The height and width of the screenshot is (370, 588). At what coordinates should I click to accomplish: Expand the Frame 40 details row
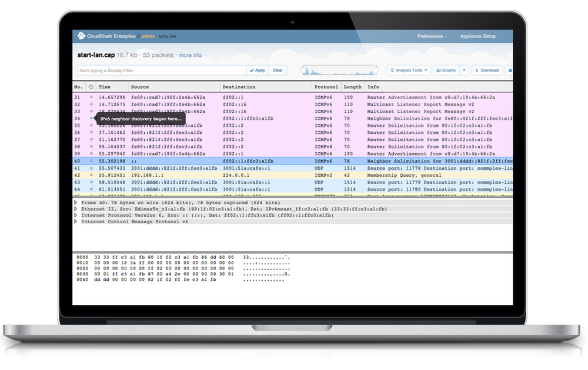point(75,203)
